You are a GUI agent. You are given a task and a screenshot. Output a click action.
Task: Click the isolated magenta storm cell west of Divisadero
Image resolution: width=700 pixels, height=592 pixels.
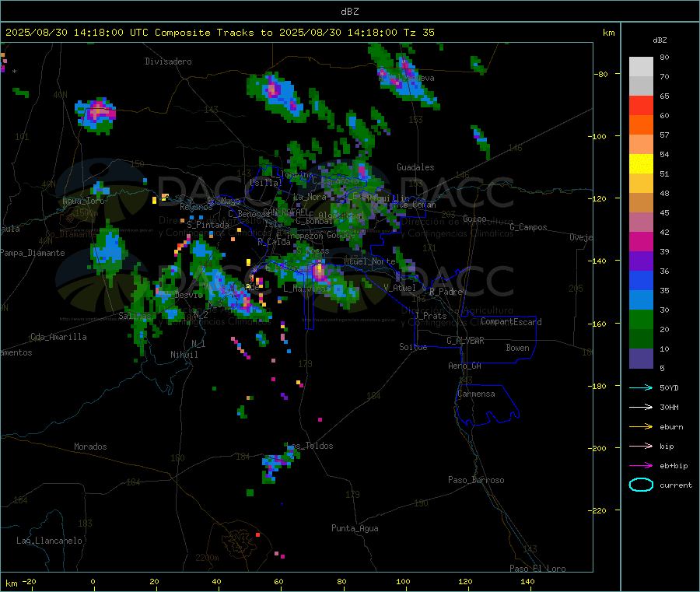96,114
